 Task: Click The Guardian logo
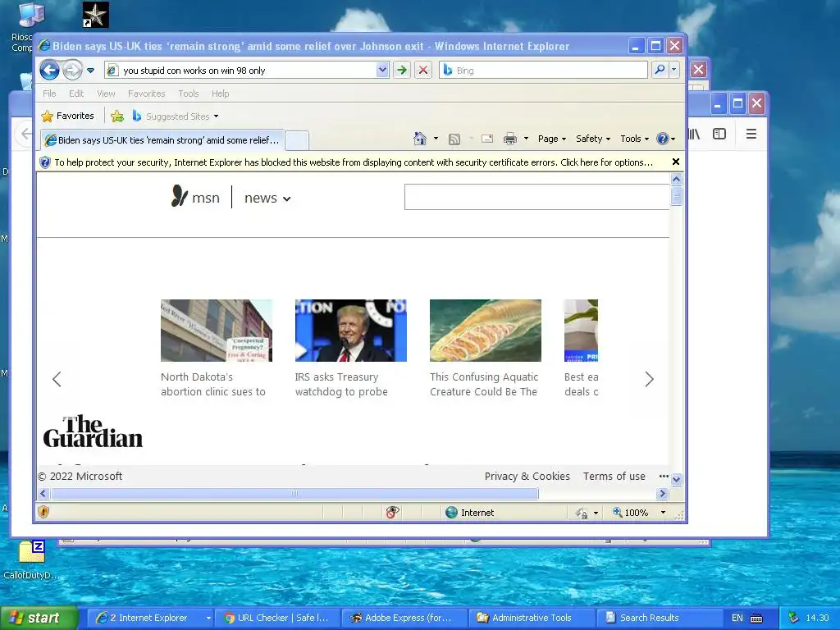point(93,431)
